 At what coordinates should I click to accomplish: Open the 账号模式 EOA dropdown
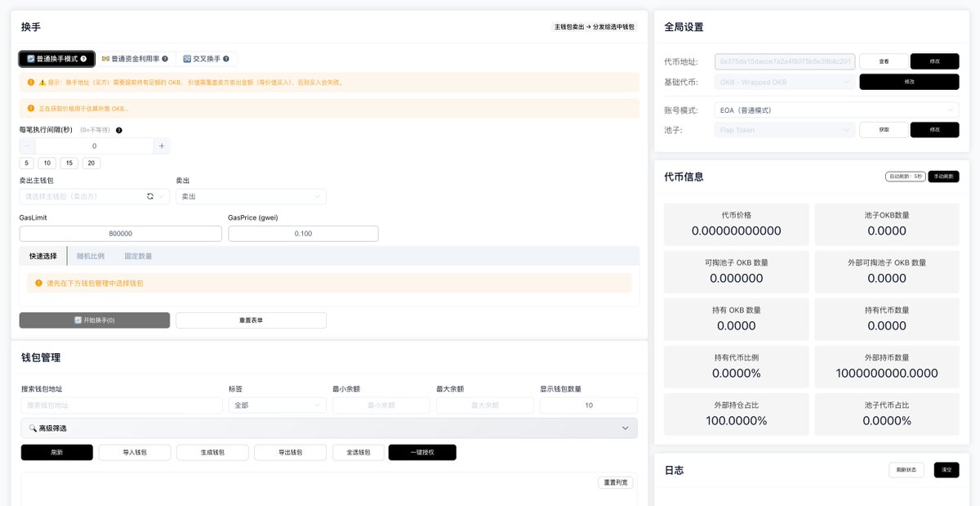(x=837, y=110)
